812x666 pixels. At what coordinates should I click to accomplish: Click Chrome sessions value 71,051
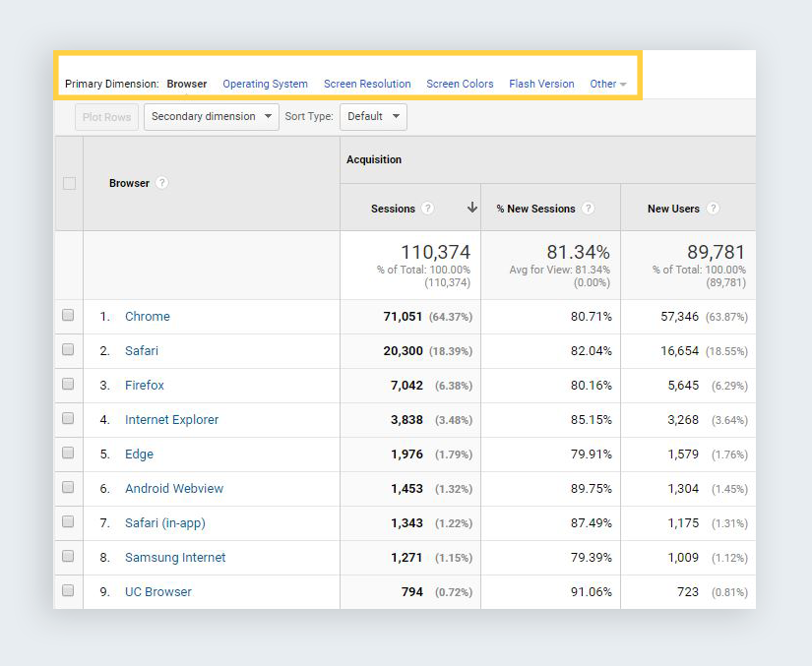pyautogui.click(x=403, y=316)
